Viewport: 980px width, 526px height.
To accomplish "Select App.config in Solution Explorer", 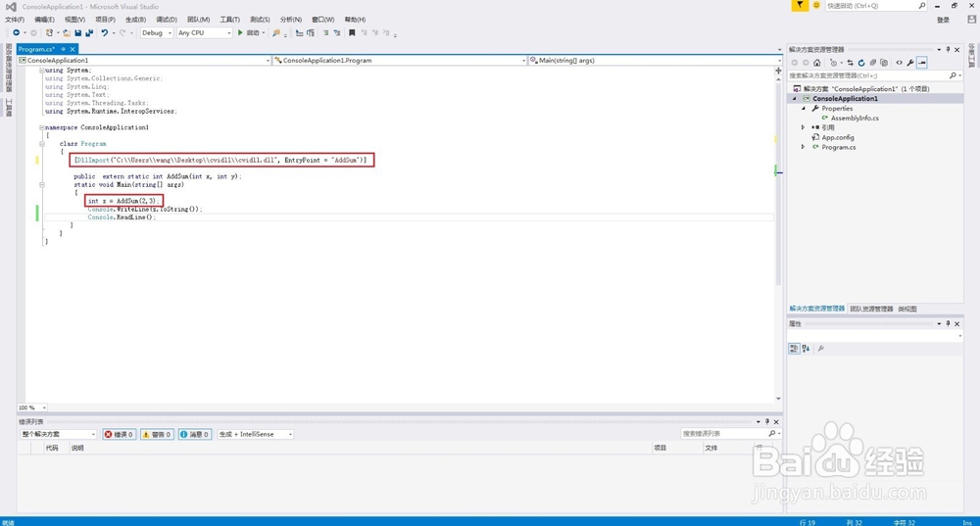I will 838,137.
